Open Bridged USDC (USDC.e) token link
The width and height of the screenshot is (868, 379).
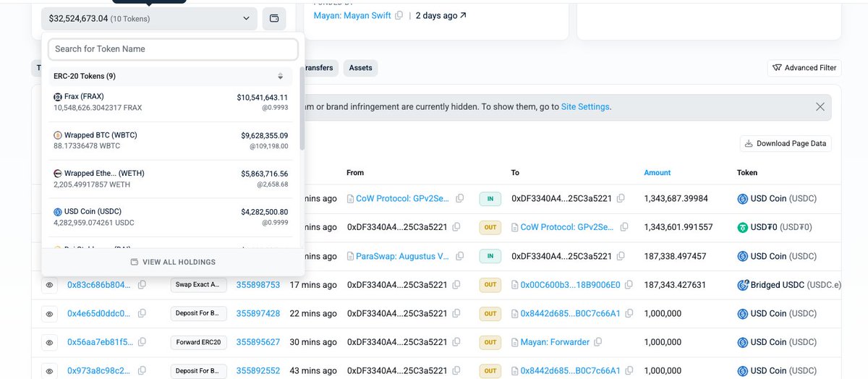click(796, 285)
